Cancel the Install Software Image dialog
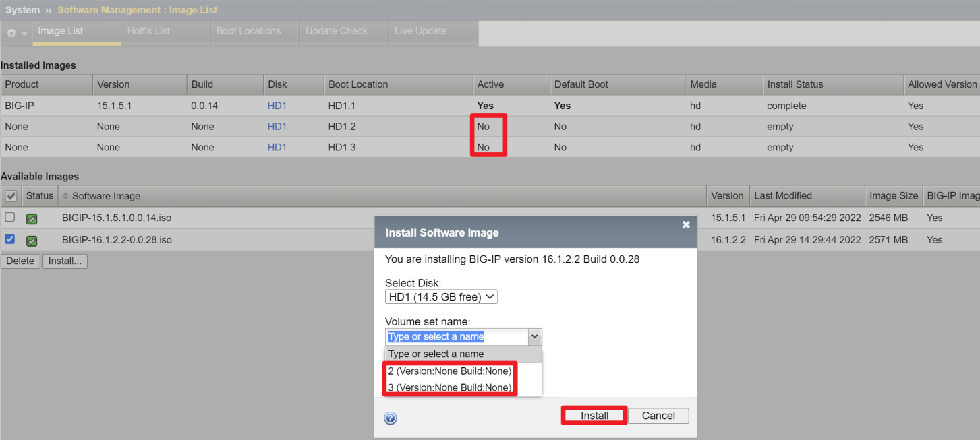The image size is (980, 440). (658, 416)
